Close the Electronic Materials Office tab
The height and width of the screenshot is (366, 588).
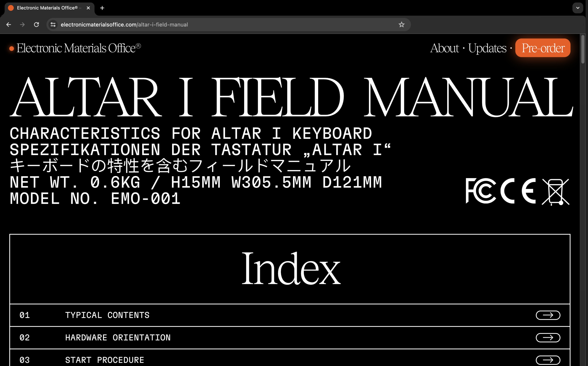[x=88, y=8]
